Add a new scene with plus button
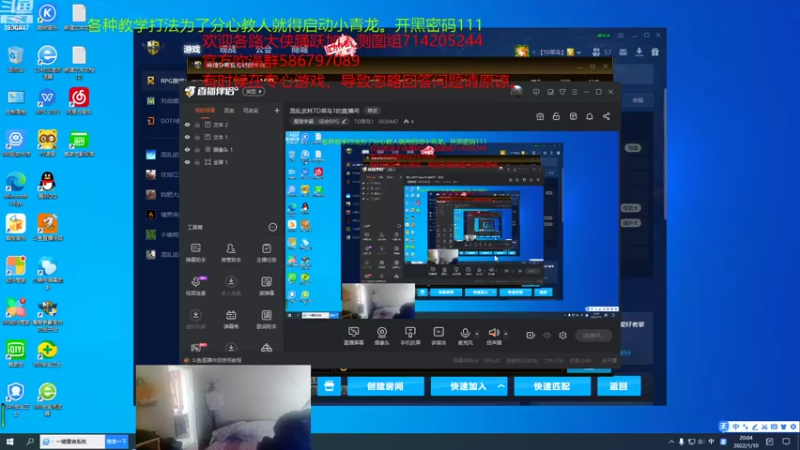The height and width of the screenshot is (450, 800). (277, 110)
